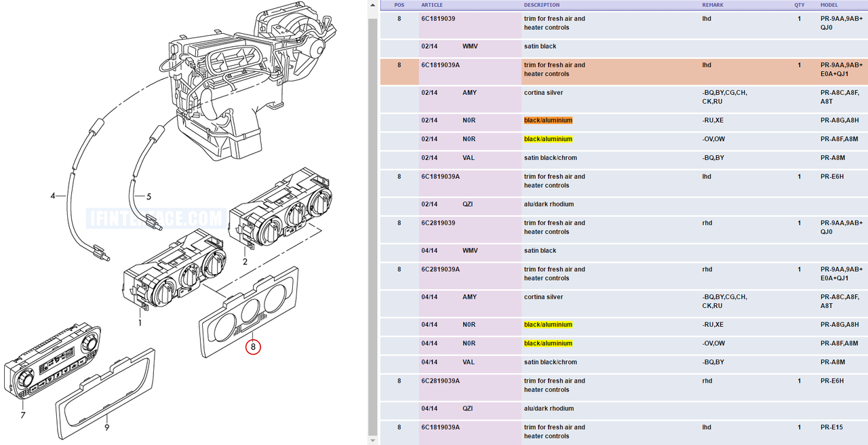Click the ARTICLE column header
Screen dimensions: 868x445
[x=432, y=5]
